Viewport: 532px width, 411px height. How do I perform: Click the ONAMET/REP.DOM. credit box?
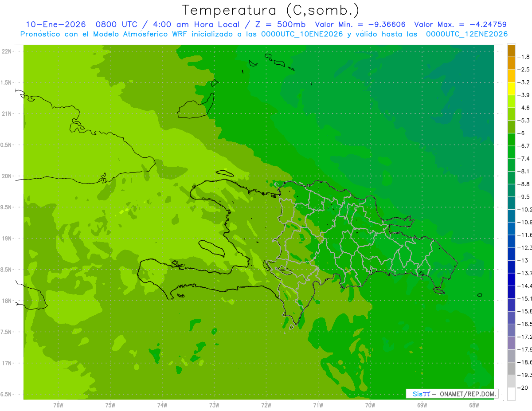451,394
